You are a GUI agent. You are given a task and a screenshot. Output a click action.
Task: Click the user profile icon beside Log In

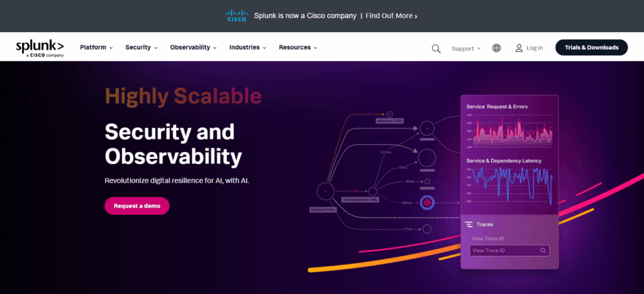519,48
